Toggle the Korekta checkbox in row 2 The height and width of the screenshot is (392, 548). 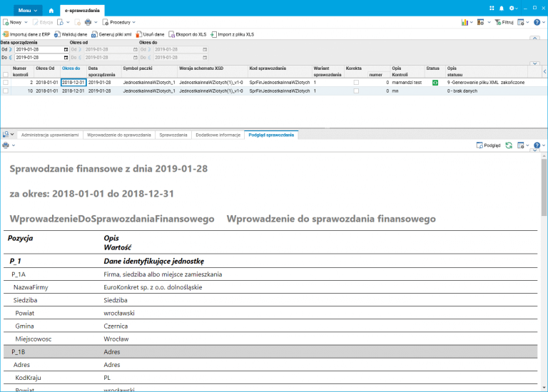coord(356,83)
